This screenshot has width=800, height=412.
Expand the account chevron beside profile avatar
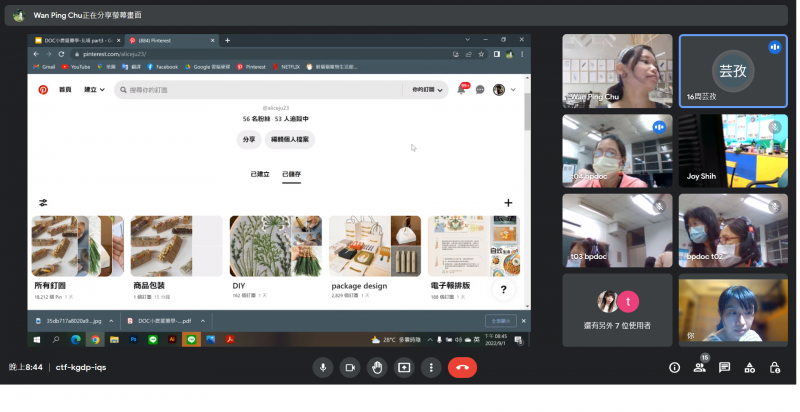pos(513,90)
